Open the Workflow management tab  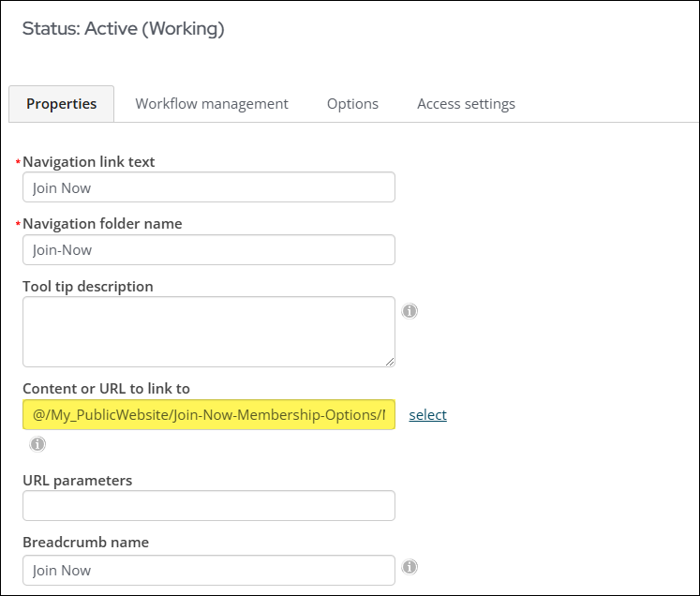point(212,104)
